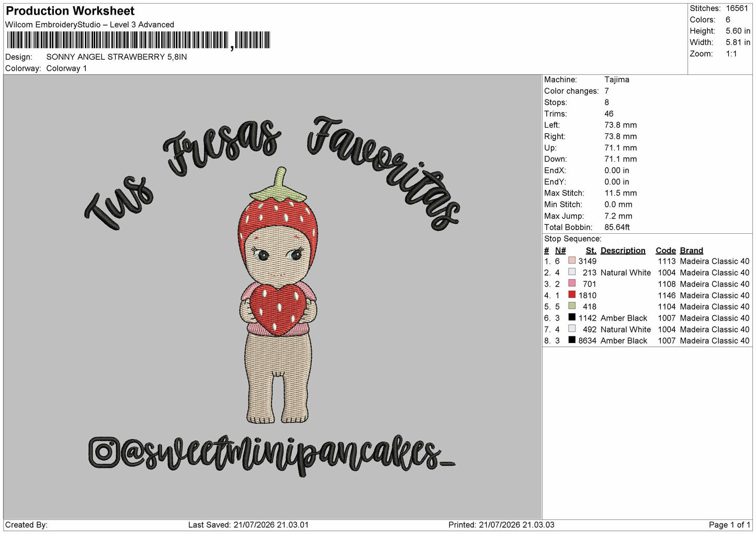Click the 'Brand' column header

691,251
